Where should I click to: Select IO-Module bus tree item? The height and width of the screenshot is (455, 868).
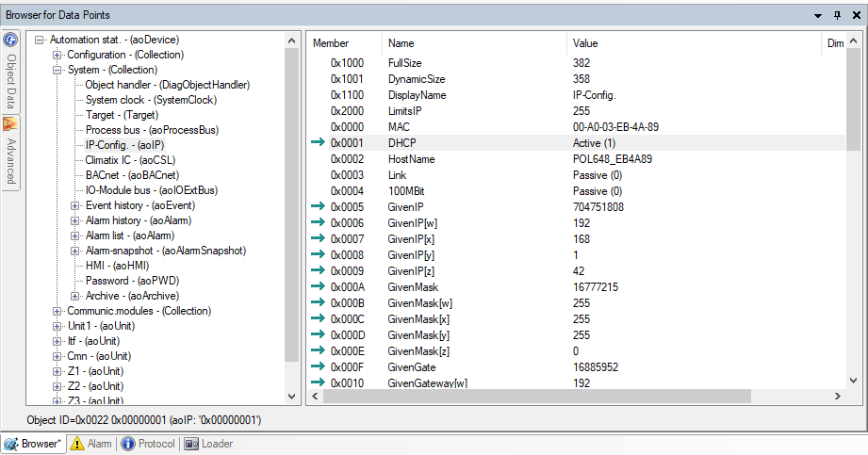(x=152, y=190)
